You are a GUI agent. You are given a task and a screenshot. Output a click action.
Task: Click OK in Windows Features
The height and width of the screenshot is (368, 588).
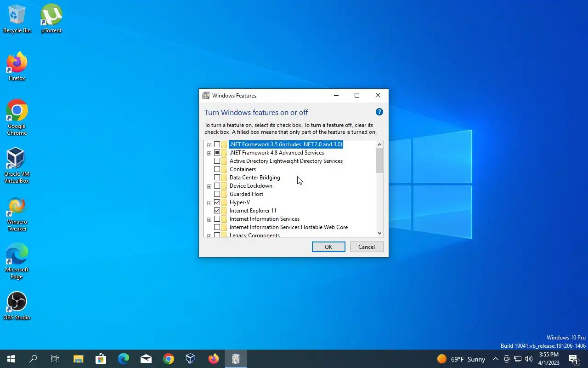(328, 247)
